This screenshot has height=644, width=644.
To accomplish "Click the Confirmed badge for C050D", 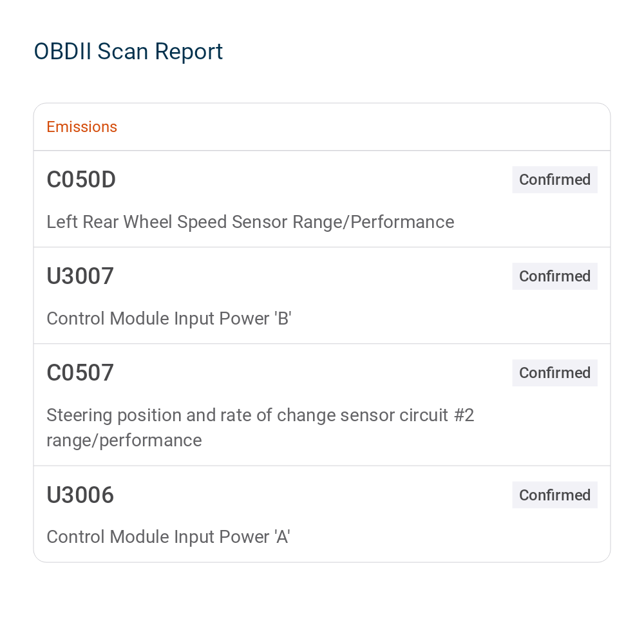I will (554, 180).
